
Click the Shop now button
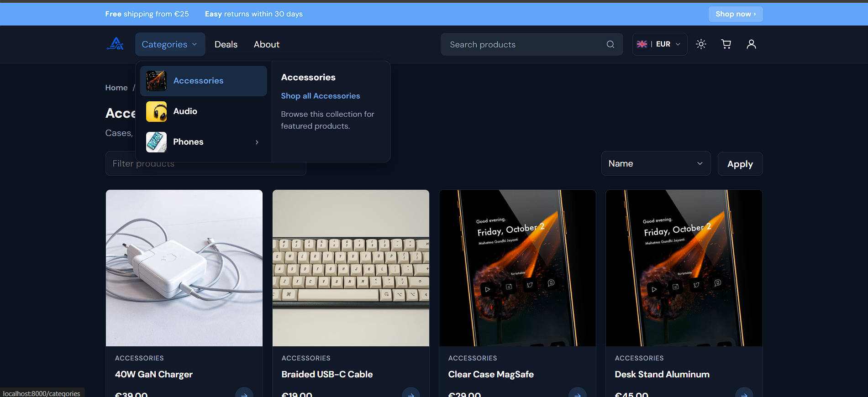click(736, 14)
